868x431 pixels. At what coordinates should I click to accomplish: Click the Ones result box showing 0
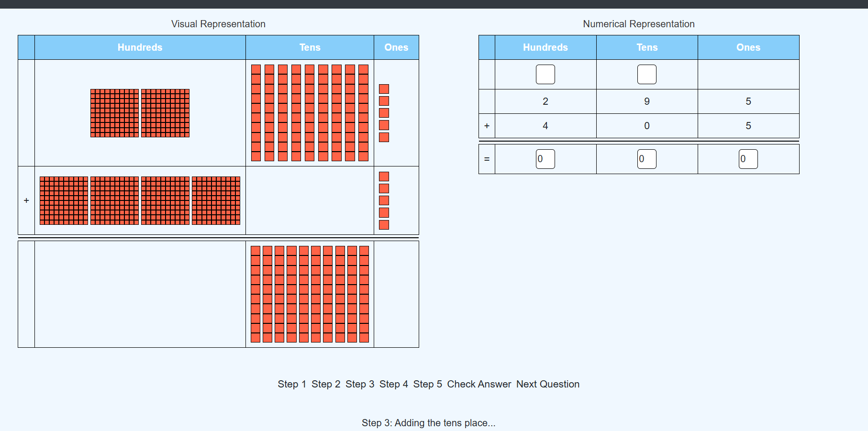pos(748,159)
